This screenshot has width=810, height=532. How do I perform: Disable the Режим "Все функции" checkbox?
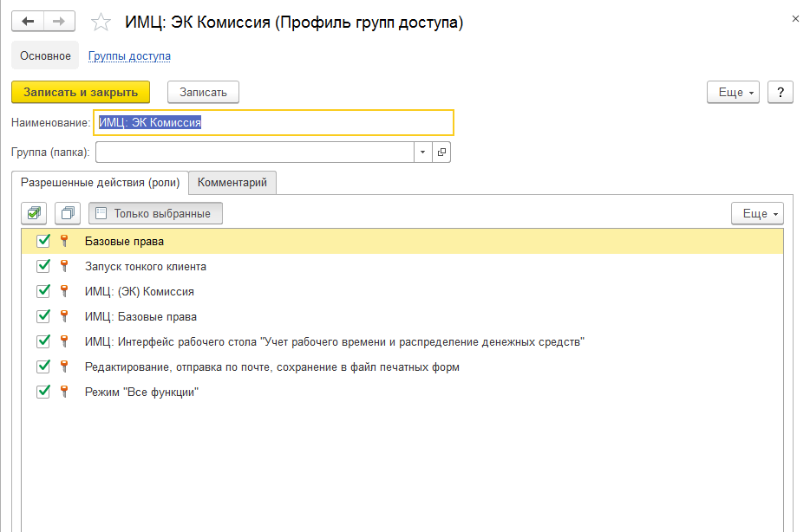(x=43, y=393)
